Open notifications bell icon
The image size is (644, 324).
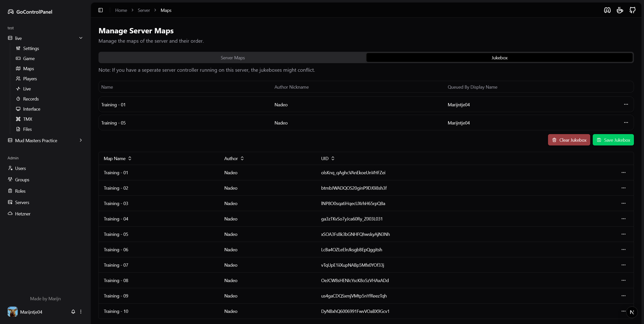click(73, 312)
